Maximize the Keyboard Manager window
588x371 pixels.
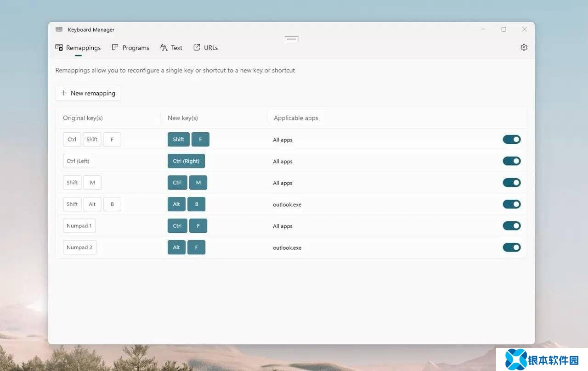pyautogui.click(x=503, y=29)
